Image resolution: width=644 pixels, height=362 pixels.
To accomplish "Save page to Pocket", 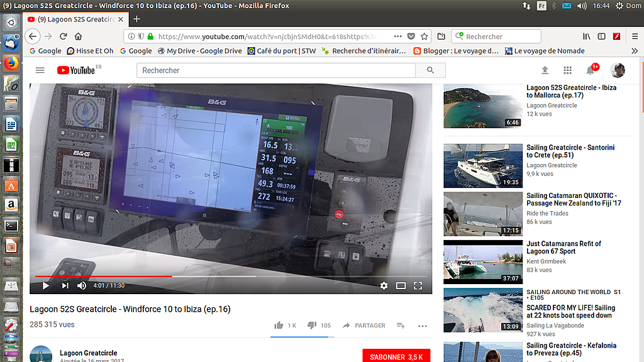I will coord(411,36).
